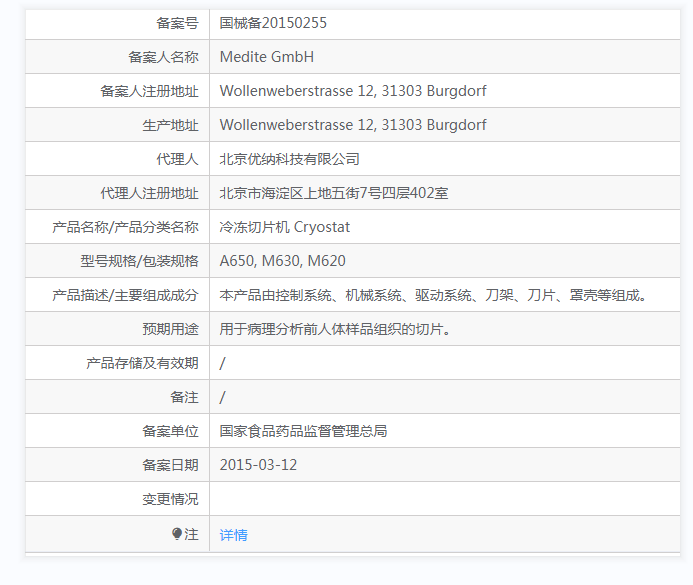This screenshot has width=693, height=585.
Task: Click the 备案人注册地址 row label
Action: 149,91
